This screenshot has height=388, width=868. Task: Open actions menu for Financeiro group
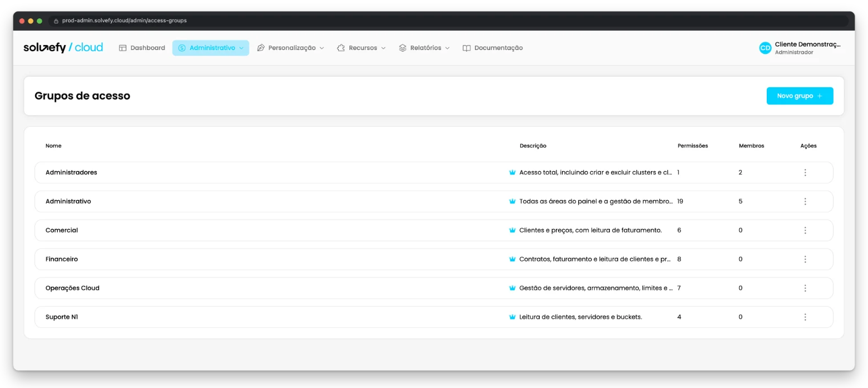[805, 259]
